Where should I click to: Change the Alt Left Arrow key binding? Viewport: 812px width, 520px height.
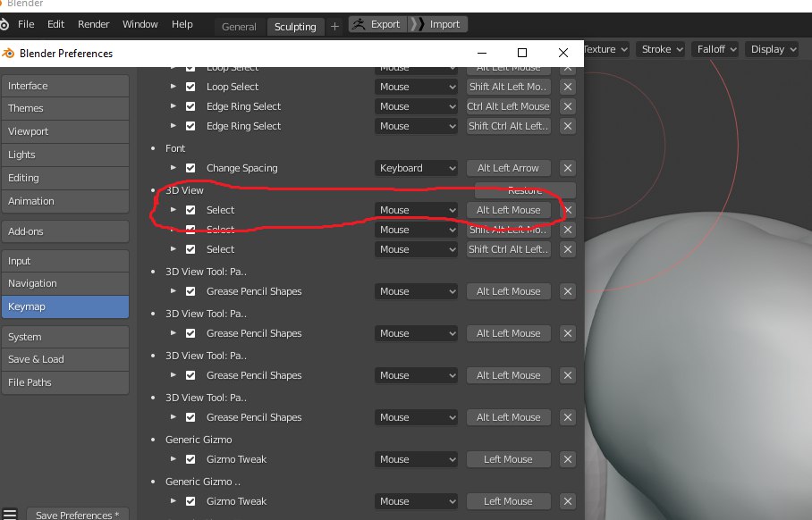[509, 168]
